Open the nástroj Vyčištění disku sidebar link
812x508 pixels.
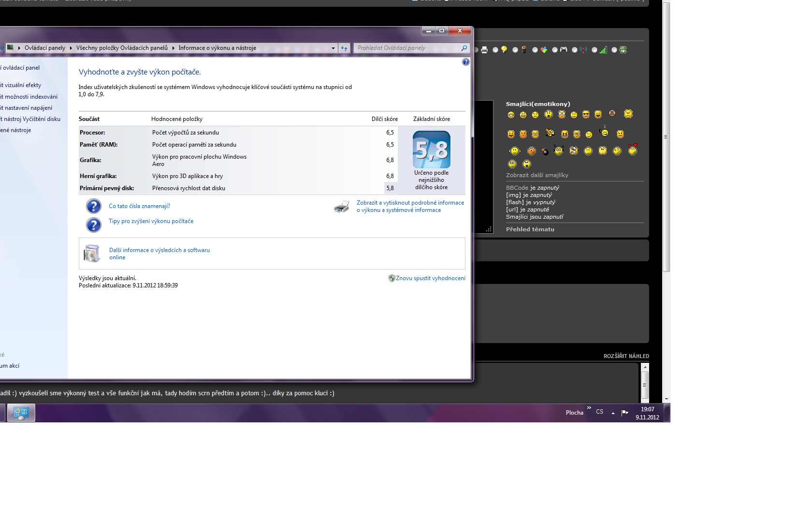(30, 119)
